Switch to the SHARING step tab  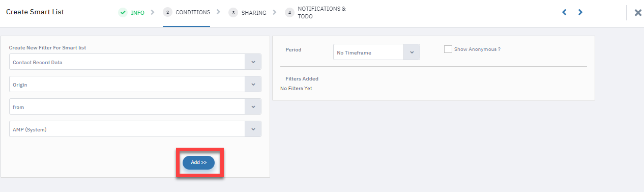click(254, 13)
